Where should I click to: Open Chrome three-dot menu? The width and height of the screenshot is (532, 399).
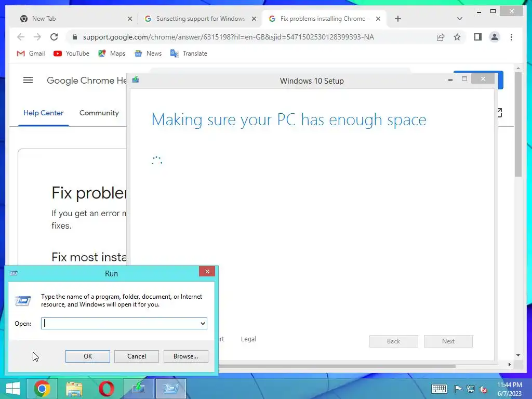pos(511,37)
